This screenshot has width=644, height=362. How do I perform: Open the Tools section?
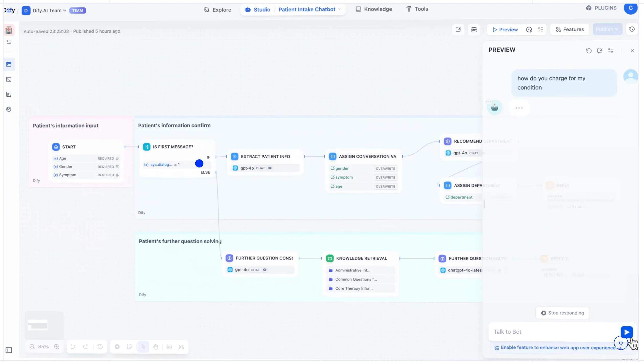coord(417,9)
